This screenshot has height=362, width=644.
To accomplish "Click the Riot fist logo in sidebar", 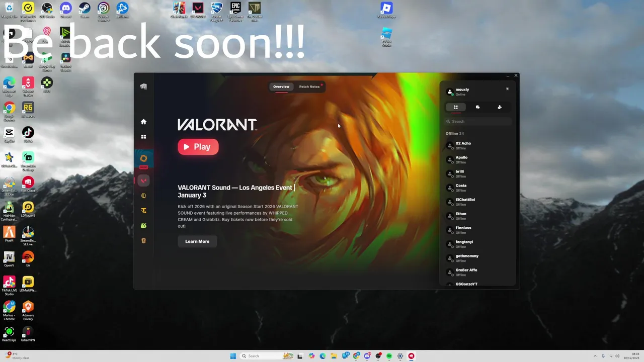I will click(x=143, y=86).
